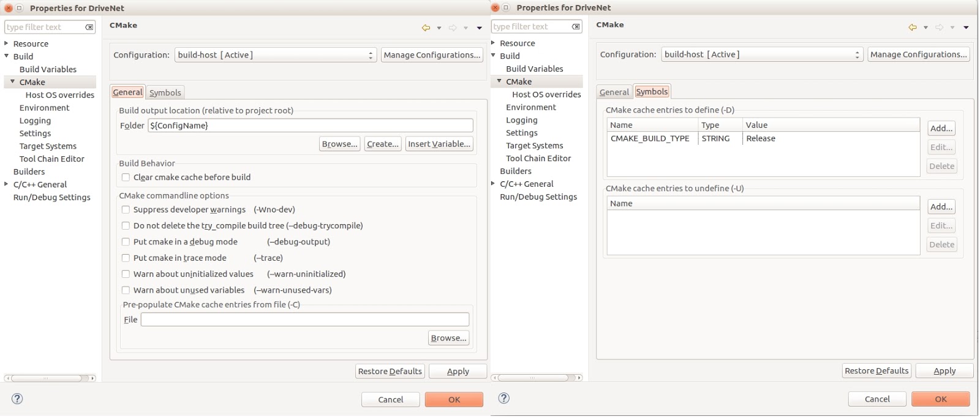This screenshot has height=417, width=980.
Task: Click the STRING type cell
Action: point(715,139)
